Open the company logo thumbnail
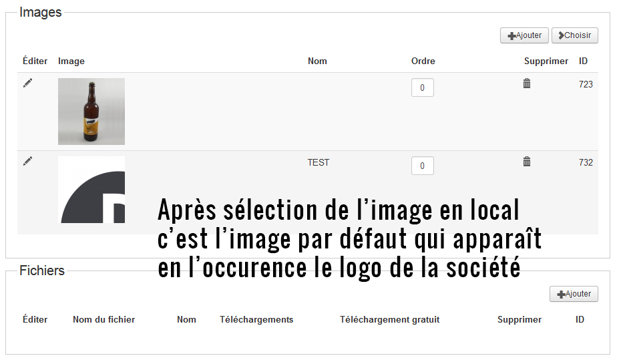Screen dimensions: 623x364 tap(91, 190)
